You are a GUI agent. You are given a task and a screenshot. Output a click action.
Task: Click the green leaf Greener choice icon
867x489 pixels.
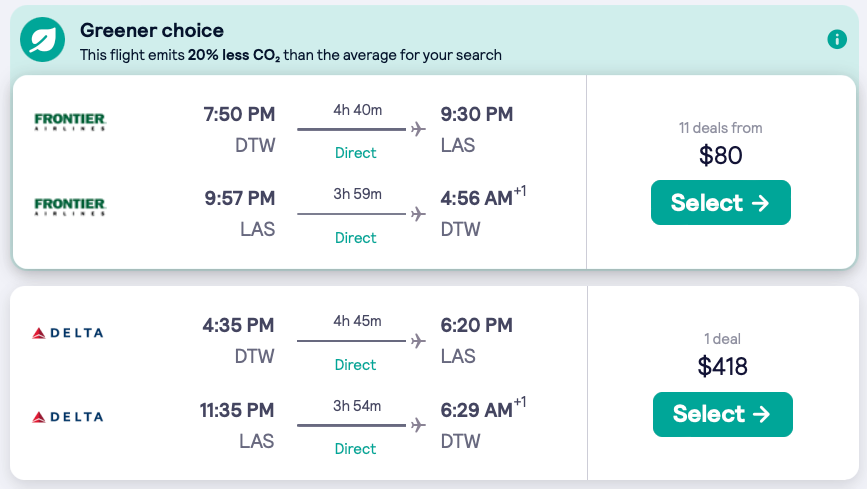click(x=43, y=41)
